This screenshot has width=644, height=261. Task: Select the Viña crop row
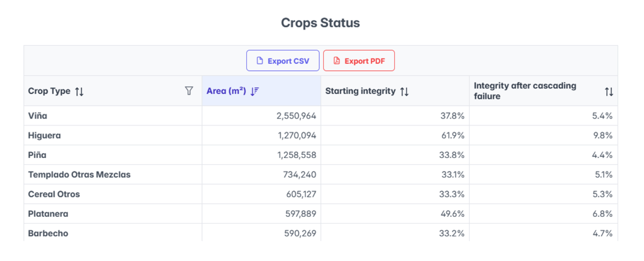pyautogui.click(x=38, y=116)
